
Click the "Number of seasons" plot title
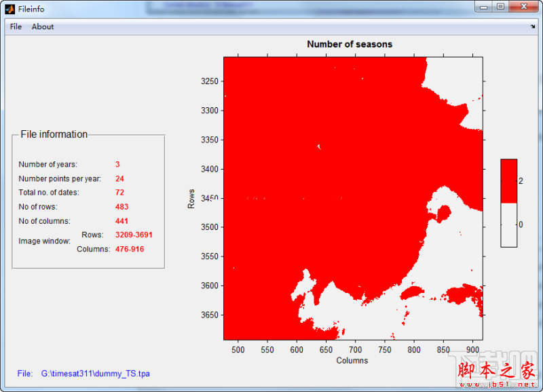click(x=350, y=44)
